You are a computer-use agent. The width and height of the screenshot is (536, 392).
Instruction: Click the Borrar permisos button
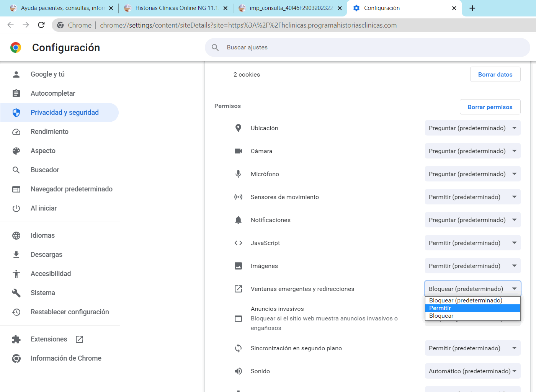click(x=490, y=107)
